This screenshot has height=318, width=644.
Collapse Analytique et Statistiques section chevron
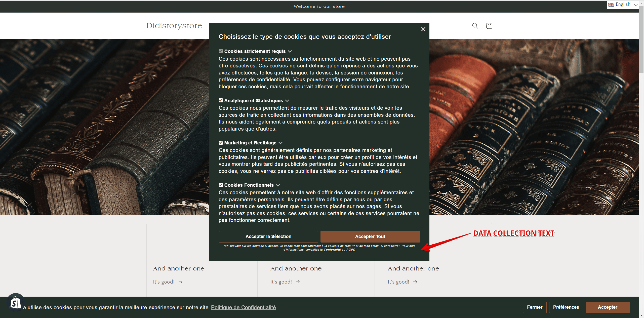(x=287, y=101)
